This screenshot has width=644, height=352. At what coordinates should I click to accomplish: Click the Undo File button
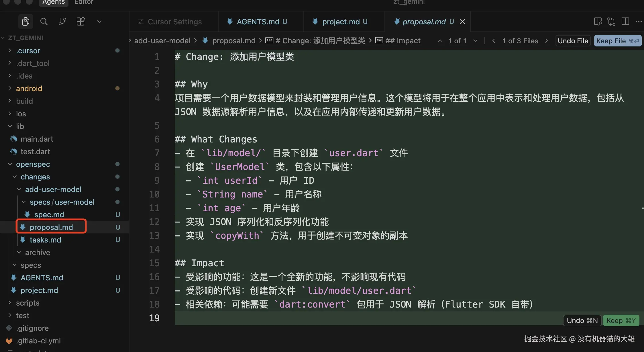coord(573,41)
